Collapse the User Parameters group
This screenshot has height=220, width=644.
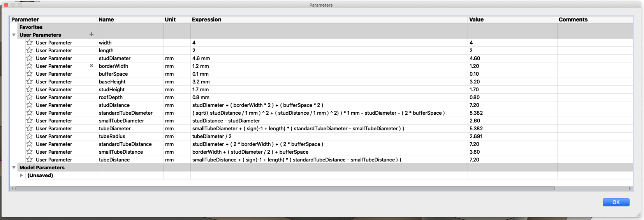[x=14, y=35]
